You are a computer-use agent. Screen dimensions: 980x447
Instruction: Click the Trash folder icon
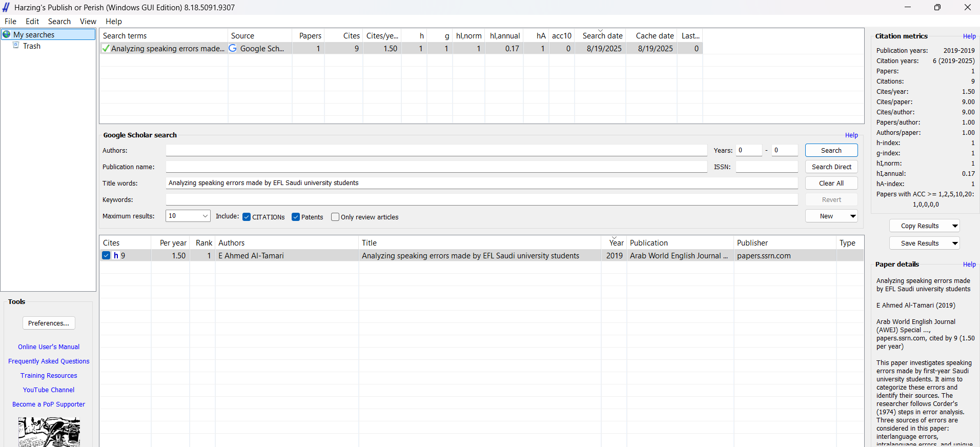pos(16,46)
